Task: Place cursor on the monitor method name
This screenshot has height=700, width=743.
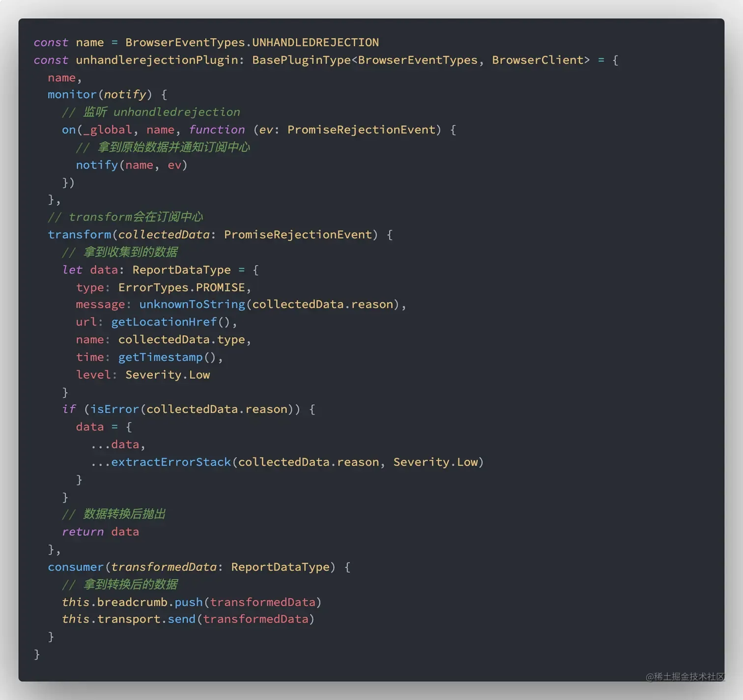Action: pyautogui.click(x=72, y=95)
